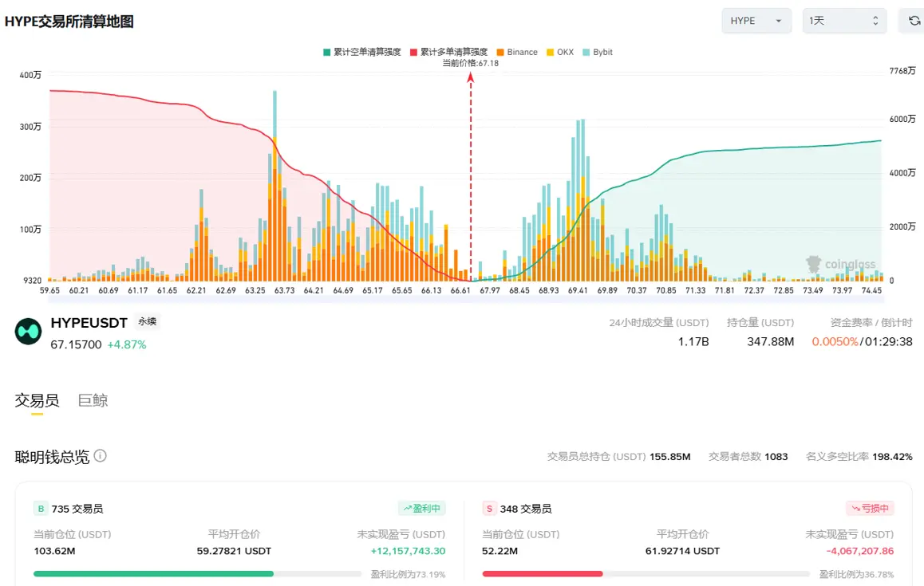Click the price change +4.87%
This screenshot has height=586, width=924.
tap(127, 344)
